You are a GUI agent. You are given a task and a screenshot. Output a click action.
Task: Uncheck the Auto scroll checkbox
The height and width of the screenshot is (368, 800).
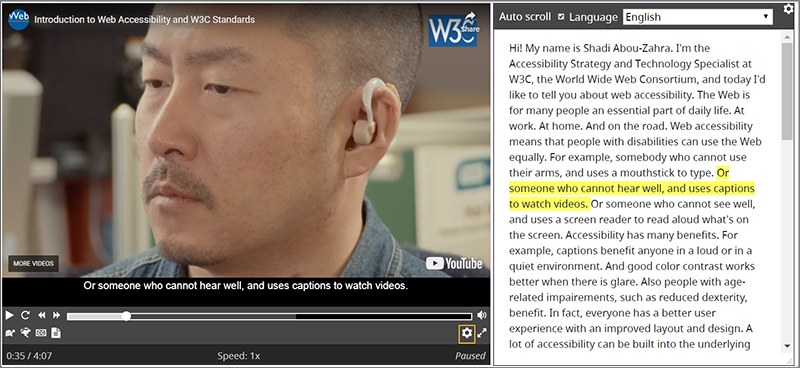pos(561,17)
